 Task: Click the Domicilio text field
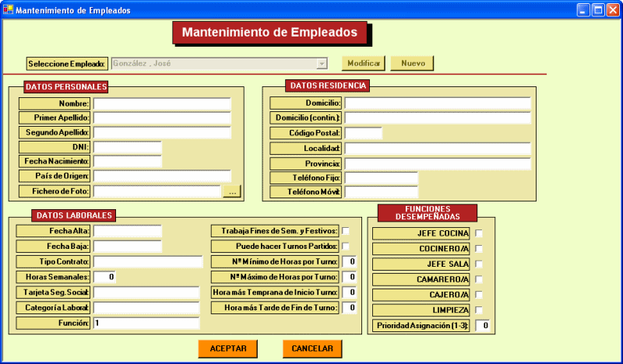click(437, 103)
